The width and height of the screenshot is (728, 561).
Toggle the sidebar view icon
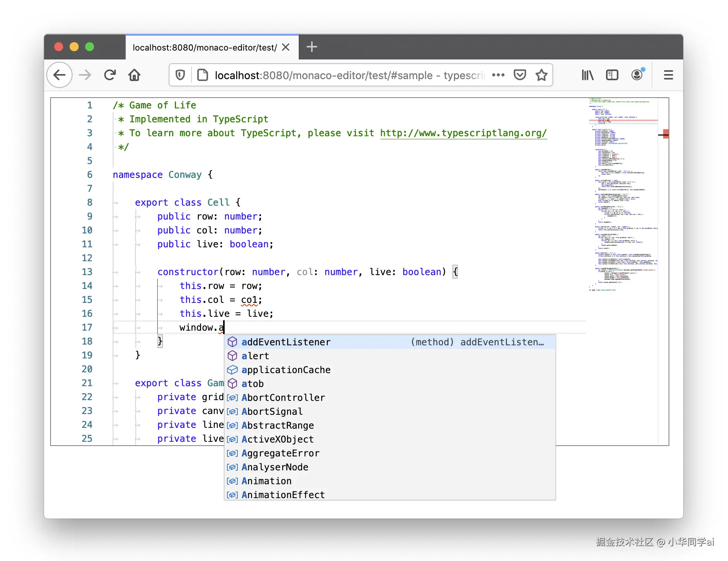(x=612, y=75)
